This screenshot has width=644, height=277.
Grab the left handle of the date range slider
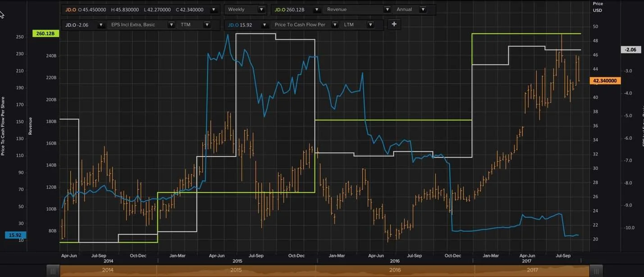tap(53, 271)
